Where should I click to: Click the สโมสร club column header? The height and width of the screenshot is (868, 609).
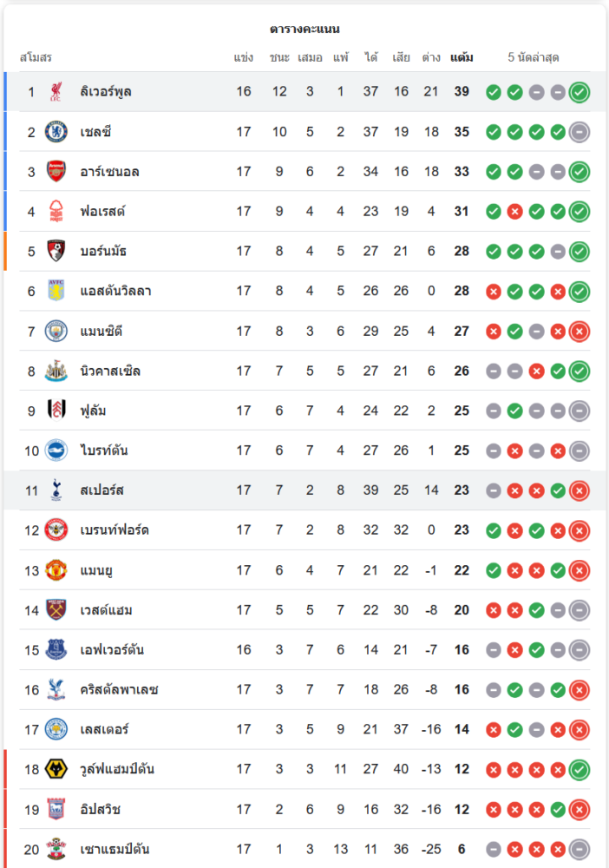[36, 58]
